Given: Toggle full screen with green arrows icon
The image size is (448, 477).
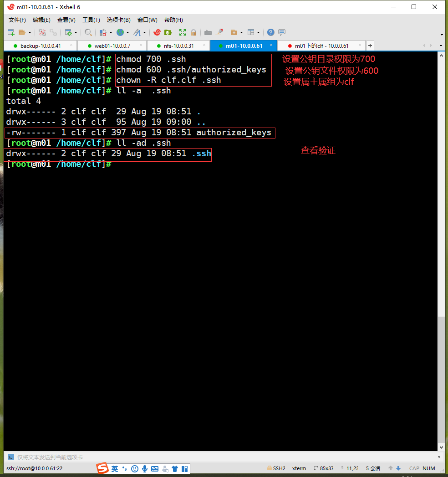Looking at the screenshot, I should 183,32.
